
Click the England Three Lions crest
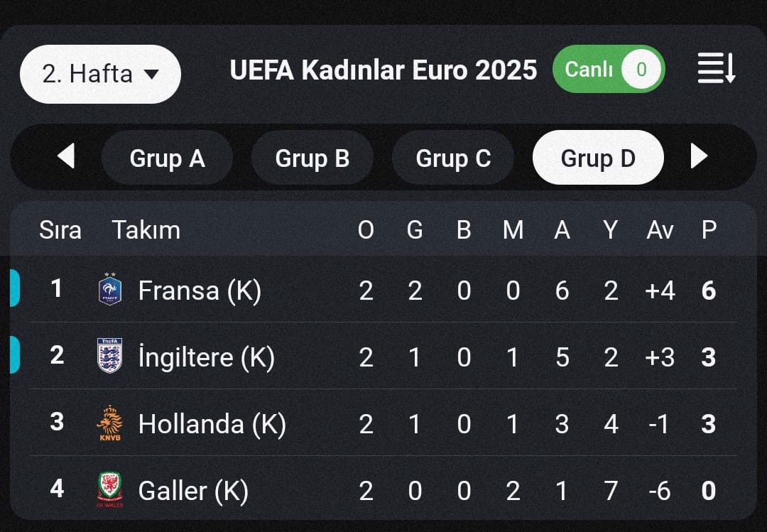click(x=110, y=356)
